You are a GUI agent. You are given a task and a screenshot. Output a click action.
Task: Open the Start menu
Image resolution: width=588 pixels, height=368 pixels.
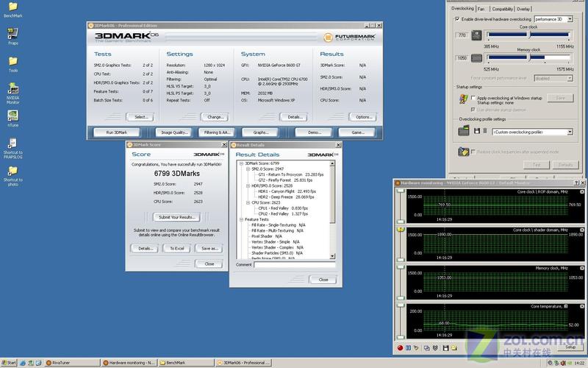(x=9, y=363)
